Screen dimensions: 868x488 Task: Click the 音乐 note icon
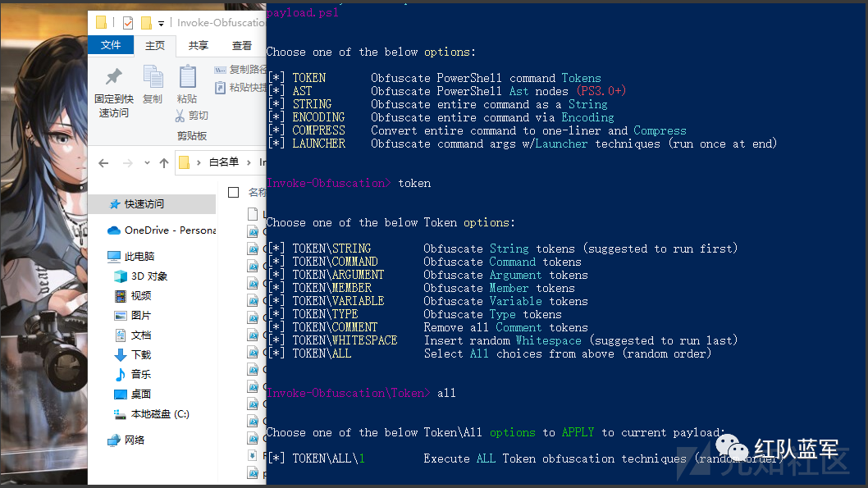coord(120,375)
